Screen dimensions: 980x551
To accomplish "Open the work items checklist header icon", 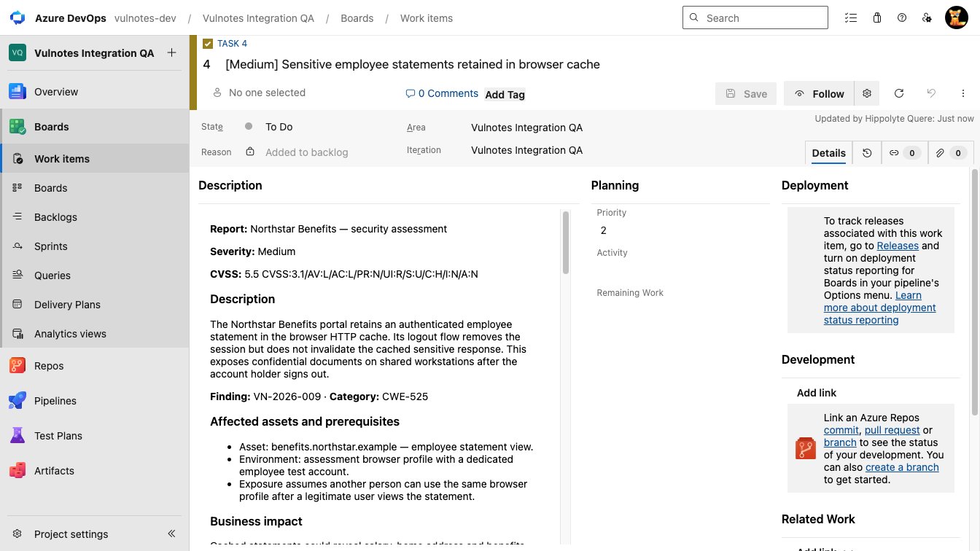I will point(850,17).
